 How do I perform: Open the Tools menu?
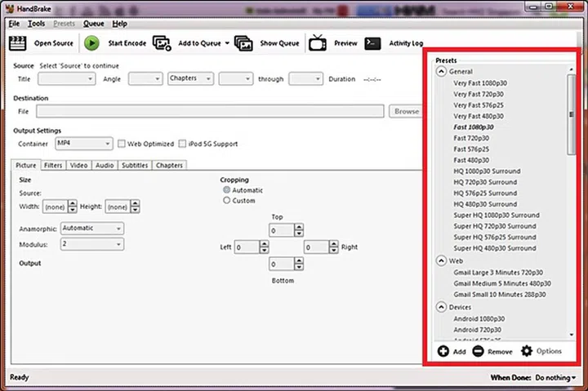pos(37,24)
